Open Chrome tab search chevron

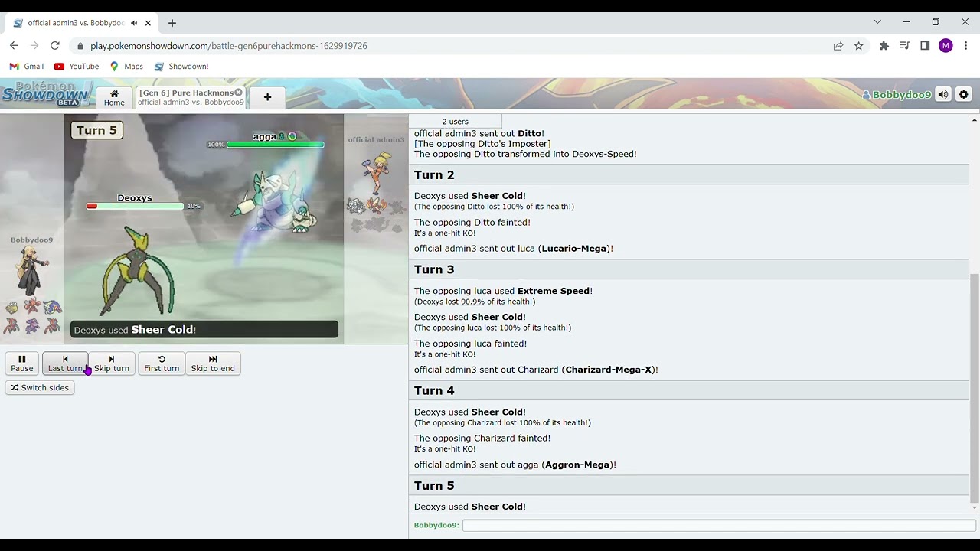tap(877, 22)
